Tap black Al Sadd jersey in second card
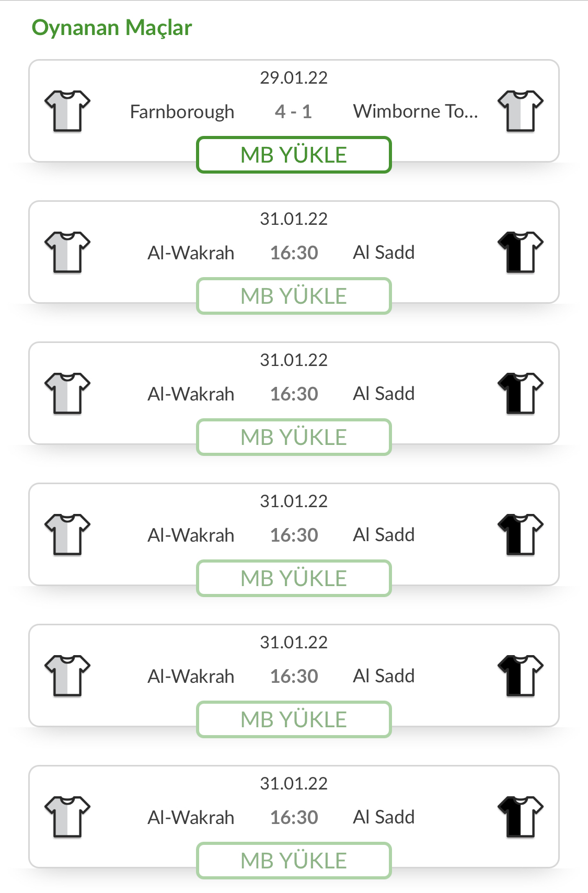The image size is (588, 893). click(x=521, y=252)
